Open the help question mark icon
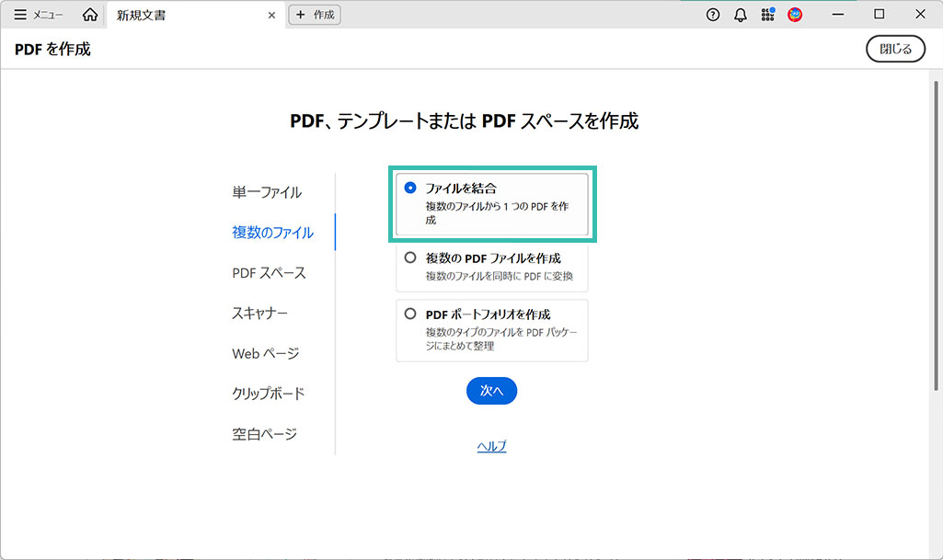Image resolution: width=943 pixels, height=560 pixels. [x=713, y=15]
